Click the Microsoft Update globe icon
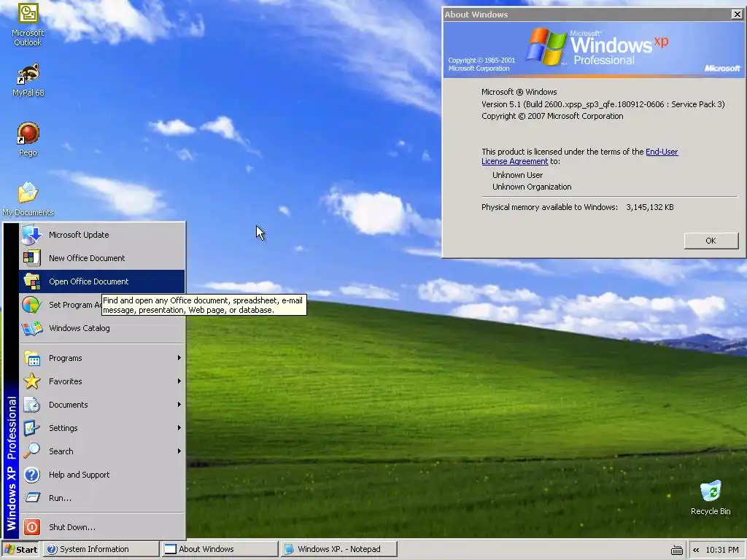Viewport: 747px width, 560px height. pos(32,235)
